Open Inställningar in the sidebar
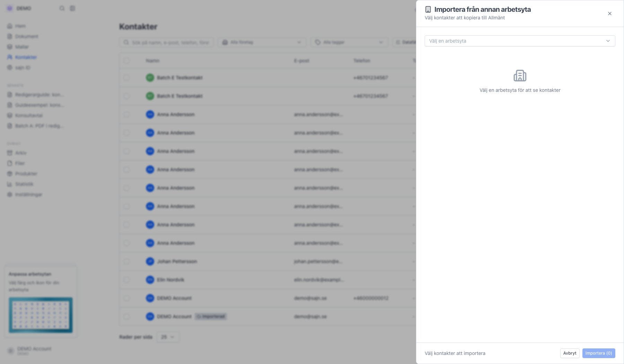The image size is (624, 364). tap(25, 194)
